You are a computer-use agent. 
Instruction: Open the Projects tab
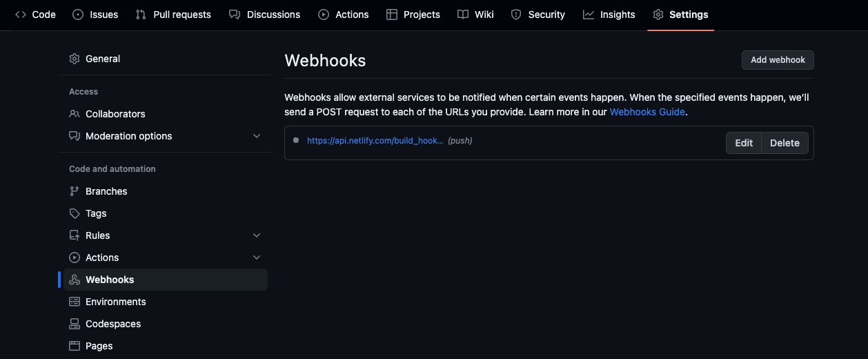pyautogui.click(x=413, y=14)
